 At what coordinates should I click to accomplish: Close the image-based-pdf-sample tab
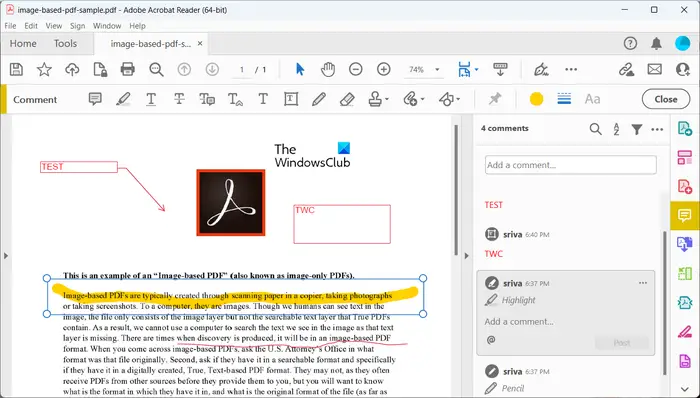(x=200, y=43)
